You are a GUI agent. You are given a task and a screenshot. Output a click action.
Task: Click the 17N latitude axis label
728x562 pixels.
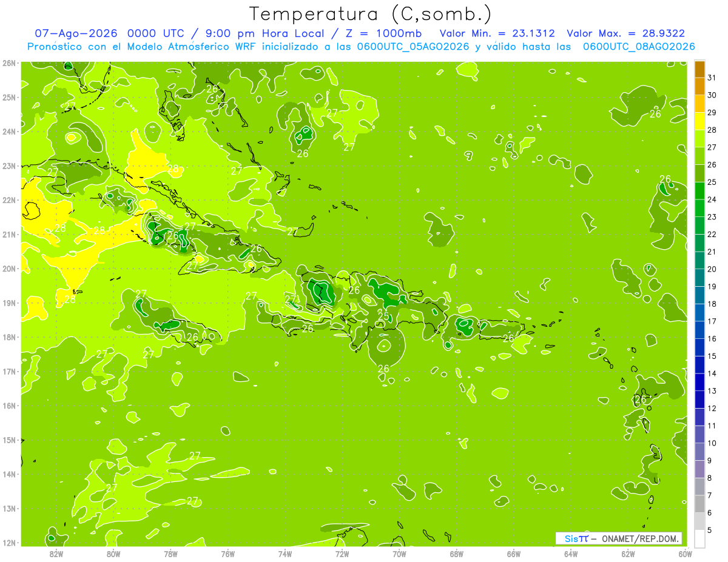pyautogui.click(x=8, y=371)
